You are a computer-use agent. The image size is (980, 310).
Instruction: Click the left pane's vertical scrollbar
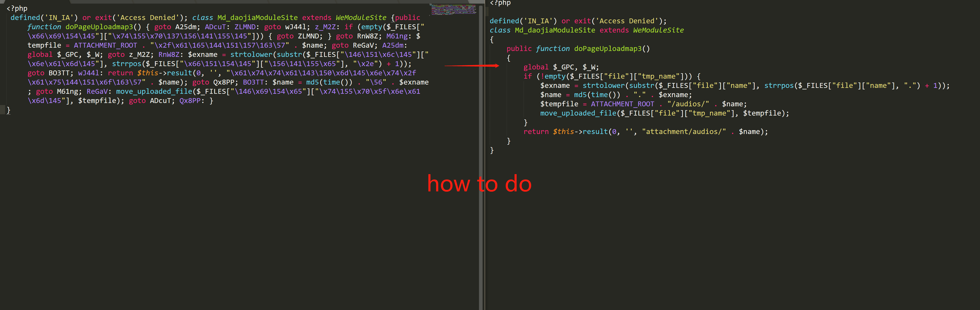click(481, 152)
